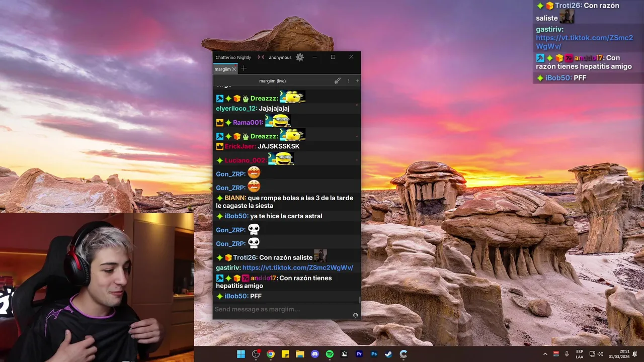
Task: Open network icon in system tray
Action: pos(592,354)
